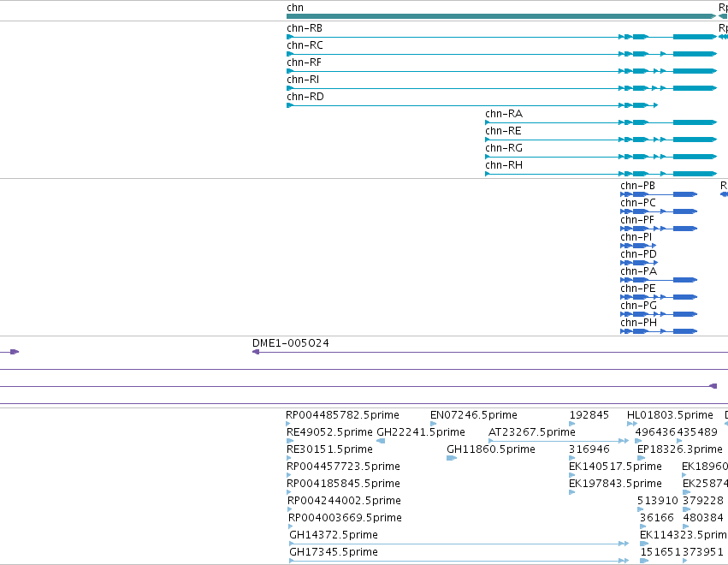Select the EK140517.5prime EST label
The width and height of the screenshot is (728, 565).
pos(615,467)
